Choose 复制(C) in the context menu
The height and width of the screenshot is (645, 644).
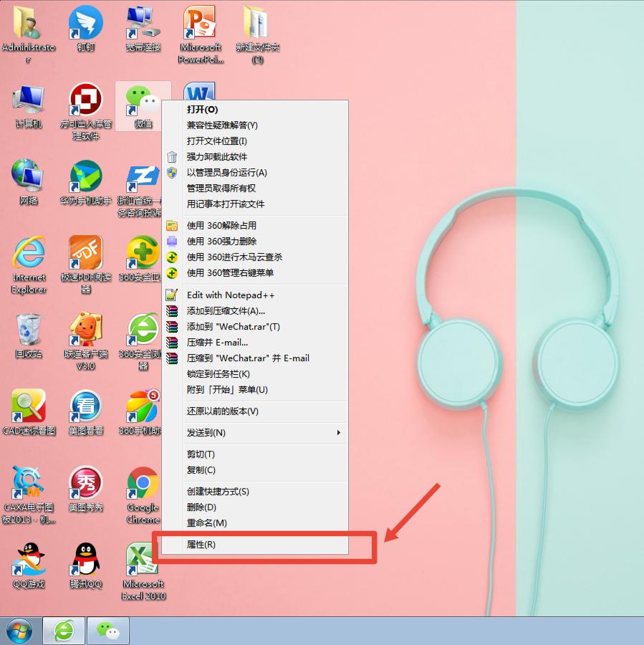(x=255, y=469)
